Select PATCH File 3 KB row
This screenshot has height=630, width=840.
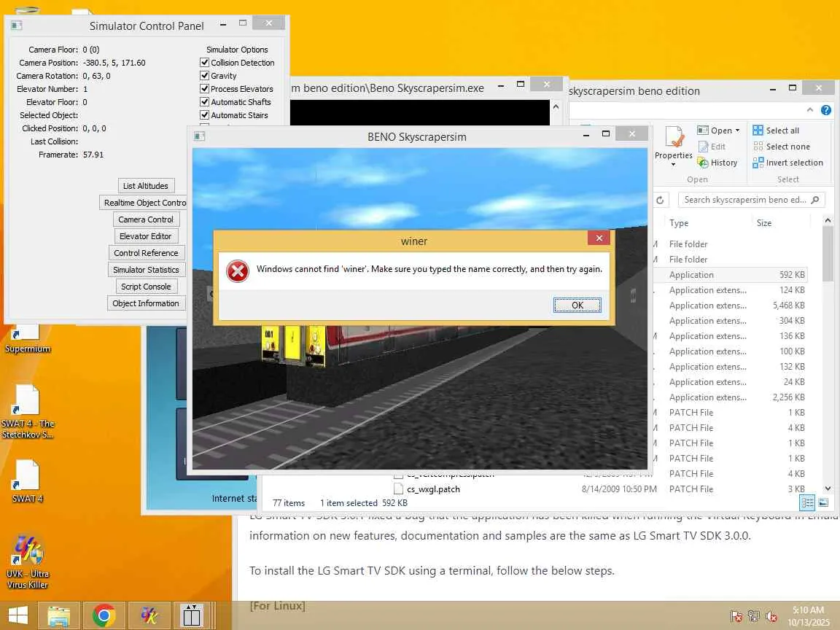[731, 489]
